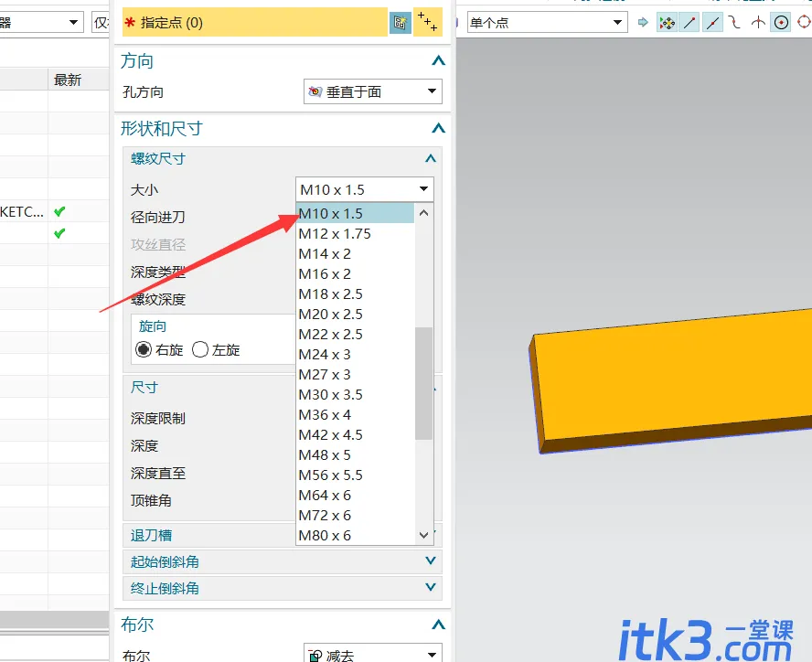Collapse the 形状和尺寸 section

[438, 128]
